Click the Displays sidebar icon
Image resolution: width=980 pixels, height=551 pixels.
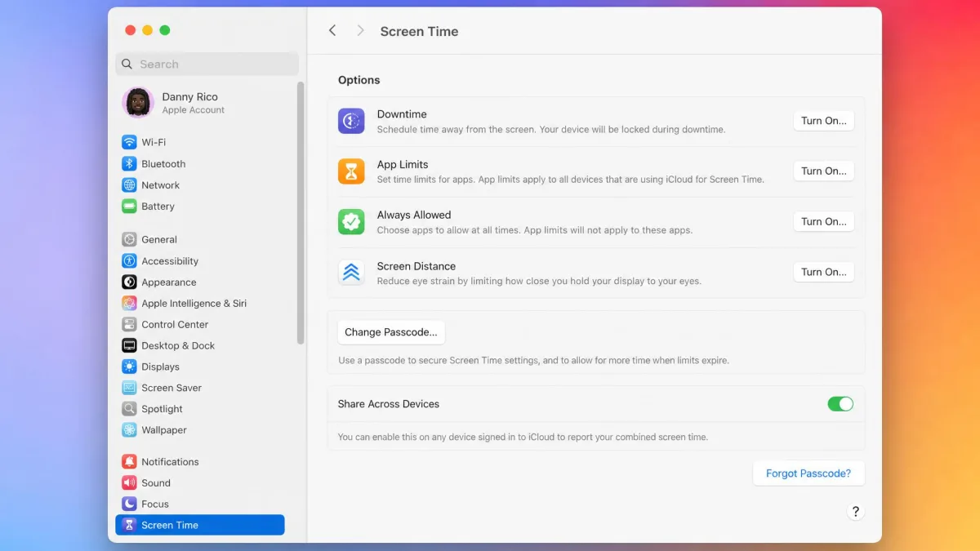coord(129,367)
